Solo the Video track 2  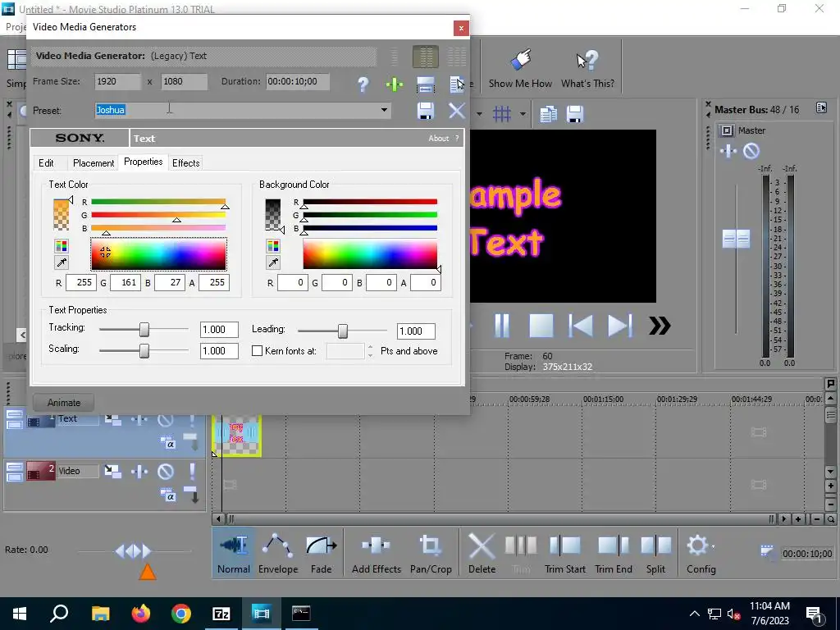point(192,472)
